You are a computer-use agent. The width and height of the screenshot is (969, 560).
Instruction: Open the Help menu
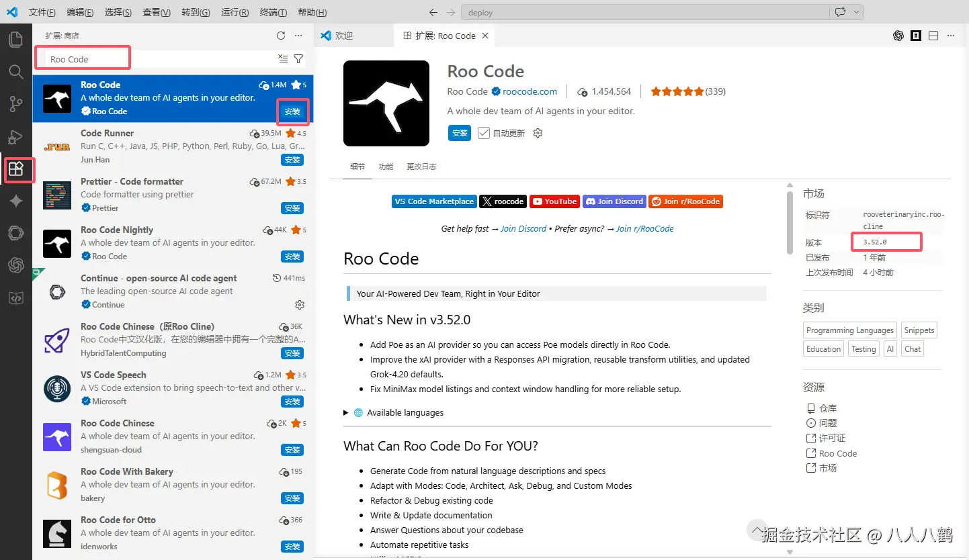tap(312, 12)
